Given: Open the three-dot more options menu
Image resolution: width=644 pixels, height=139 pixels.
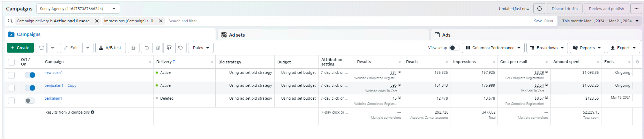Looking at the screenshot, I should [636, 9].
